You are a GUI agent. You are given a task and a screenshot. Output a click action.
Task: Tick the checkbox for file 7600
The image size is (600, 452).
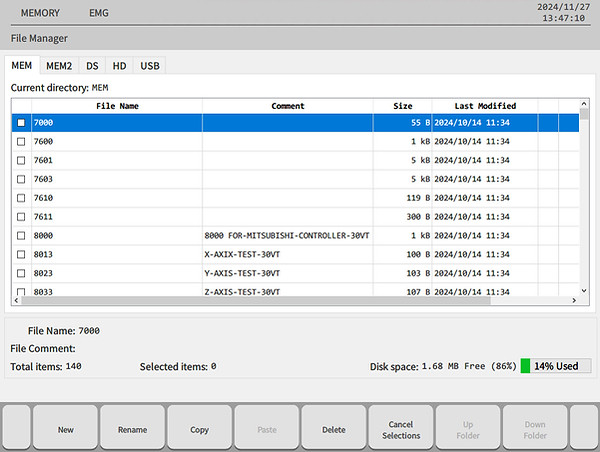coord(21,142)
